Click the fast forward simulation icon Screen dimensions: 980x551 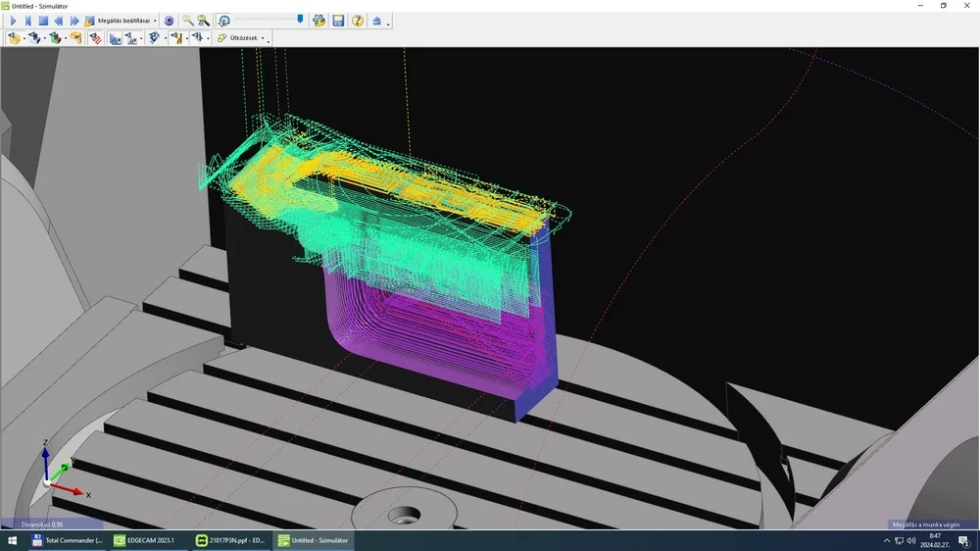(74, 21)
